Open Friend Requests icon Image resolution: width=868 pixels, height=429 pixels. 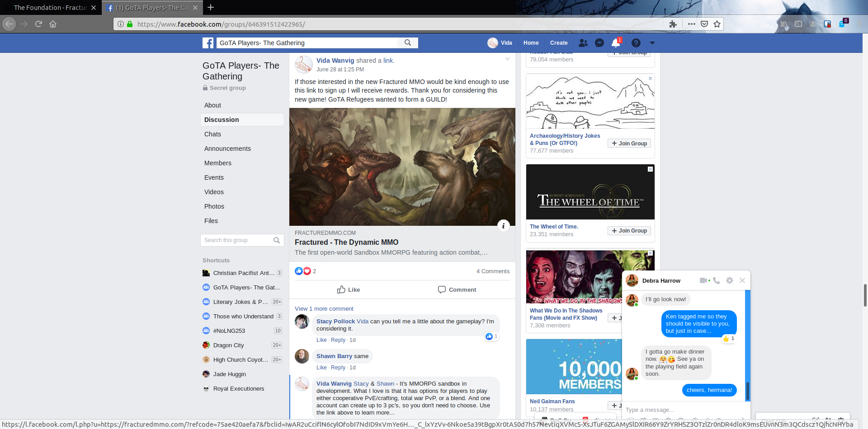pos(583,43)
